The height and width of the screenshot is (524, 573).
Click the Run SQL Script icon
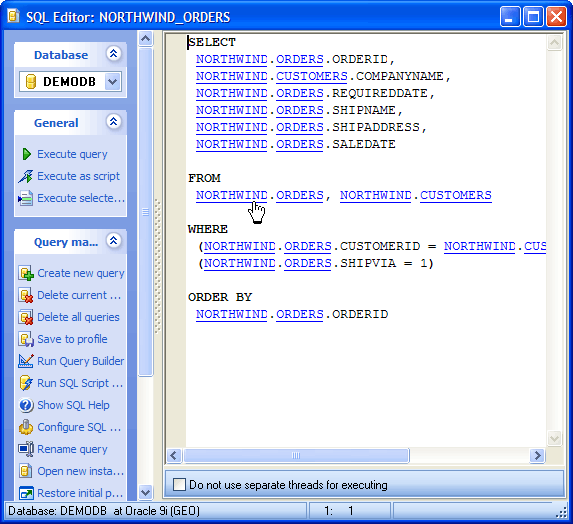point(26,383)
